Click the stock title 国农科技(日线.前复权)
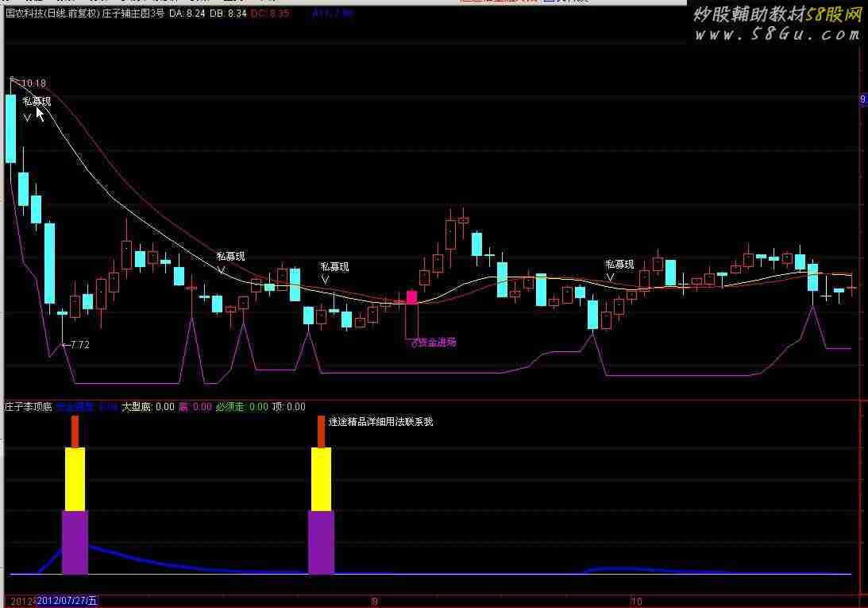The width and height of the screenshot is (868, 608). point(52,13)
